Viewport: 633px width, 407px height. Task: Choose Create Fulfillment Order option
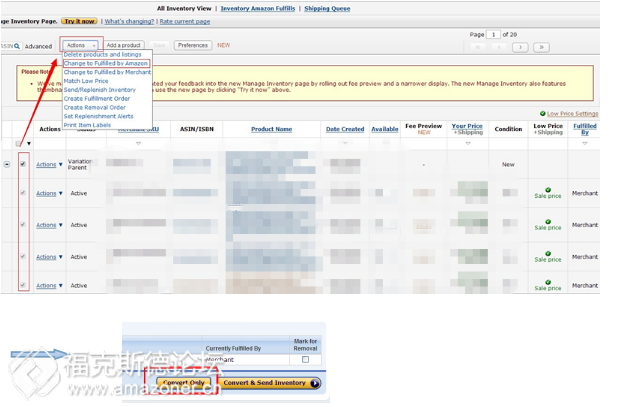97,99
